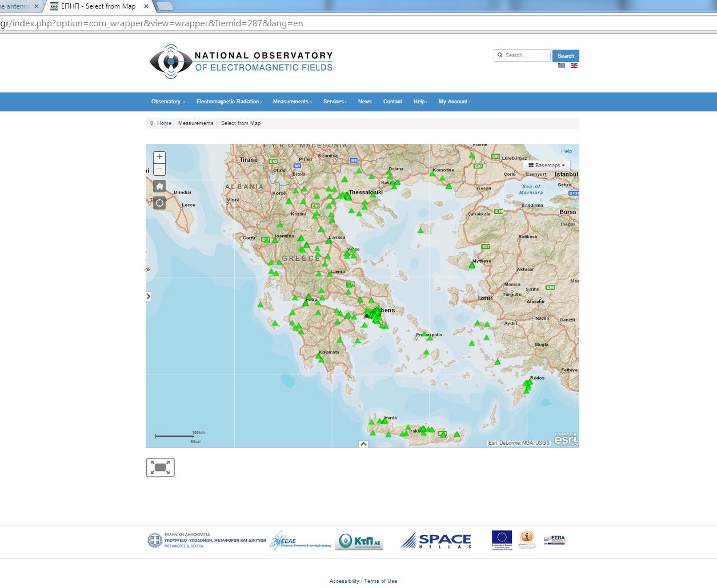This screenshot has width=717, height=588.
Task: Reset the map to home extent
Action: click(x=159, y=186)
